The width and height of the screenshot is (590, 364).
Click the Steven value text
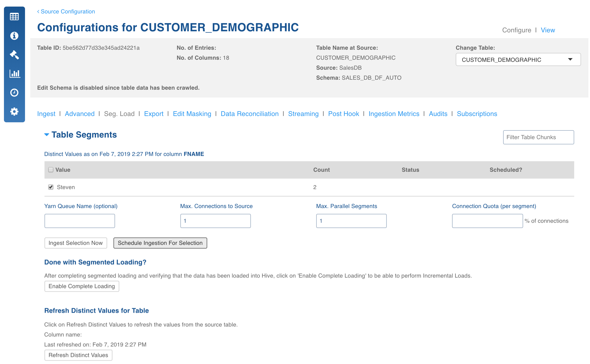(66, 187)
